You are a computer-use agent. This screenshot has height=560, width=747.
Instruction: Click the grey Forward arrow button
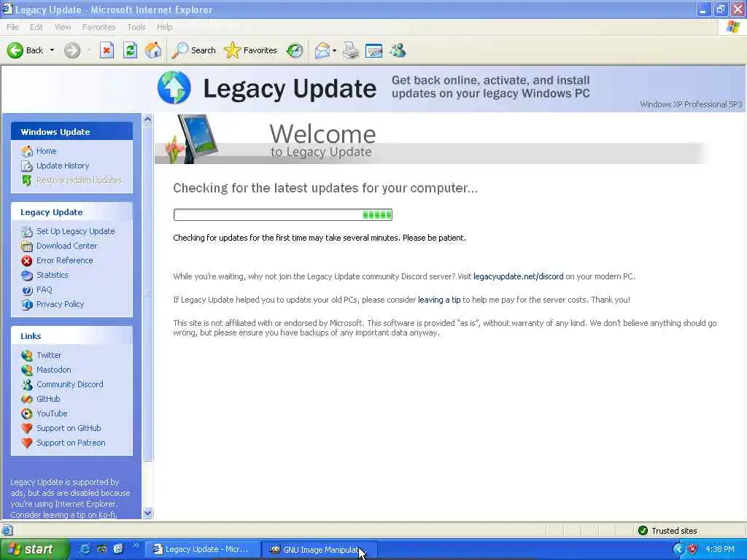pyautogui.click(x=72, y=50)
